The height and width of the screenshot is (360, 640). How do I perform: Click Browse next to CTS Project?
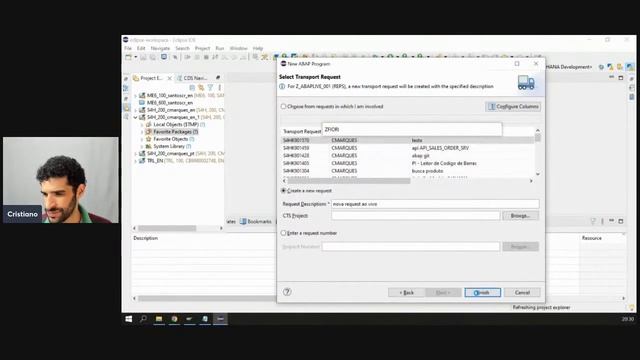tap(520, 216)
